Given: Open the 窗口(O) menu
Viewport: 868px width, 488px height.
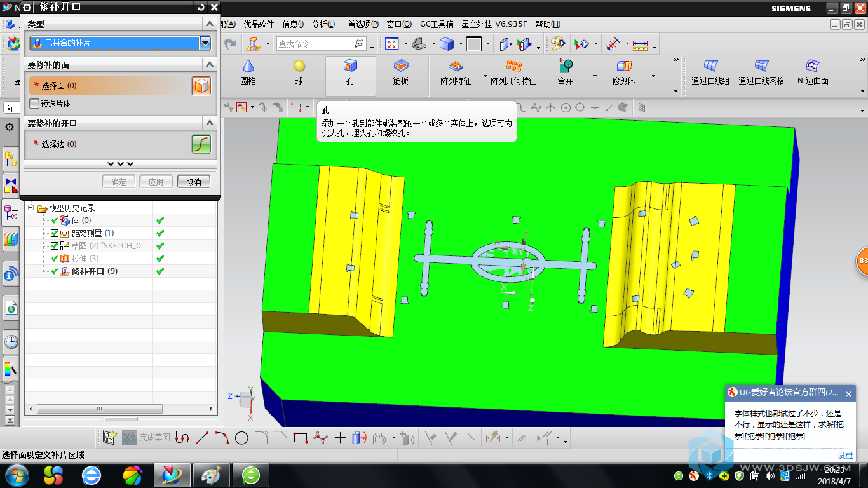Looking at the screenshot, I should [x=398, y=24].
